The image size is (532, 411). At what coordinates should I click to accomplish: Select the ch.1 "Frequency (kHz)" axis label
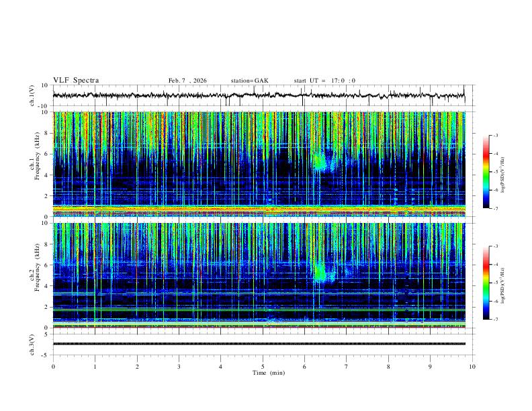tap(38, 156)
